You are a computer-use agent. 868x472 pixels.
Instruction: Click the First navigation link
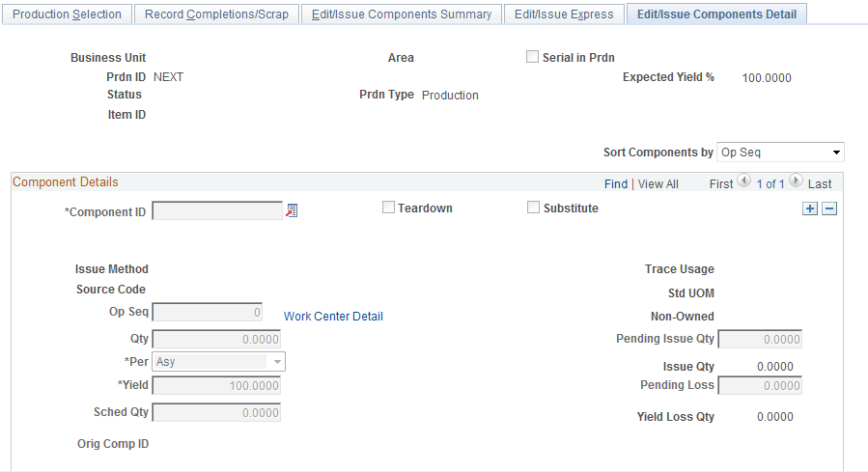pos(721,184)
